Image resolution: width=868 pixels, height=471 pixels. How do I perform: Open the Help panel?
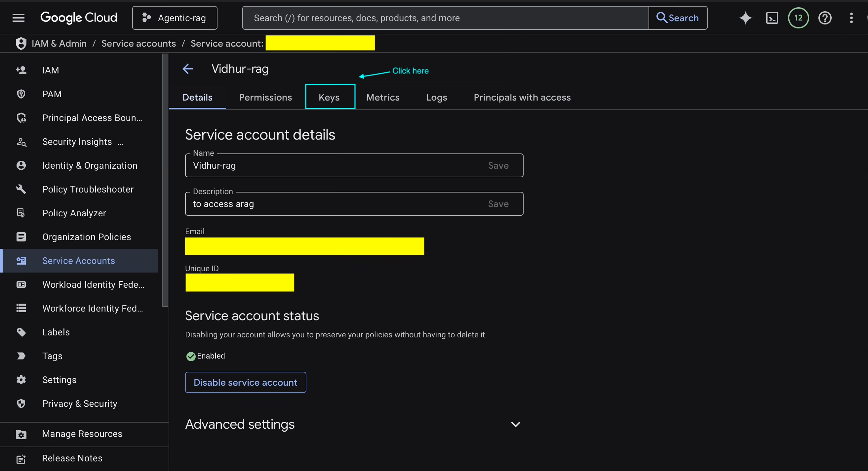point(825,18)
